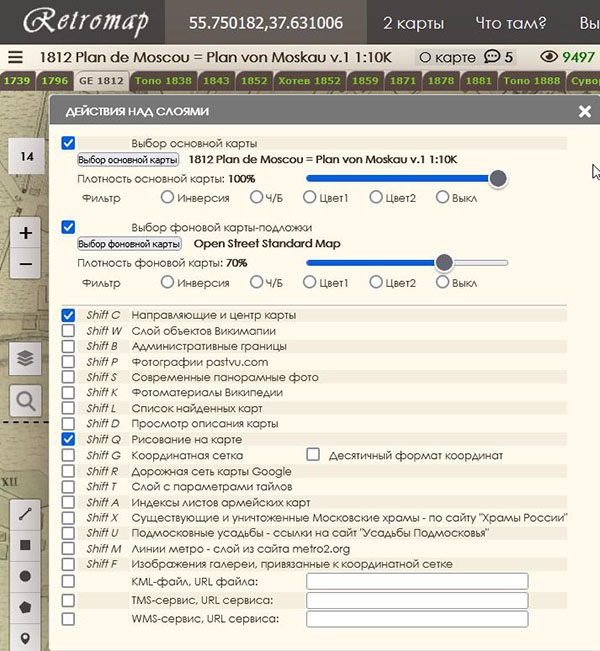Image resolution: width=600 pixels, height=651 pixels.
Task: Click the zoom in plus button
Action: 26,233
